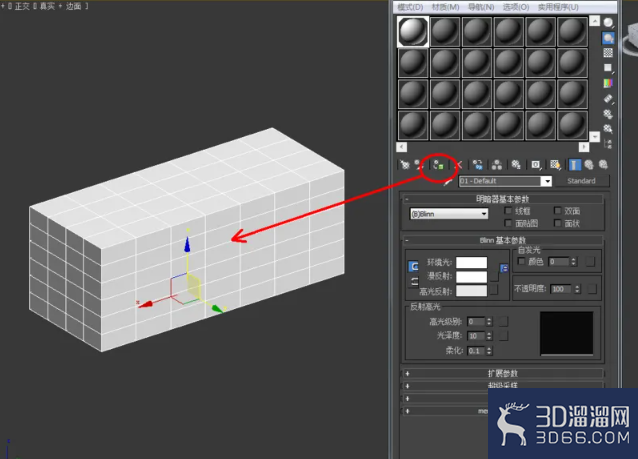
Task: Click Put Material to Scene icon
Action: click(x=419, y=164)
